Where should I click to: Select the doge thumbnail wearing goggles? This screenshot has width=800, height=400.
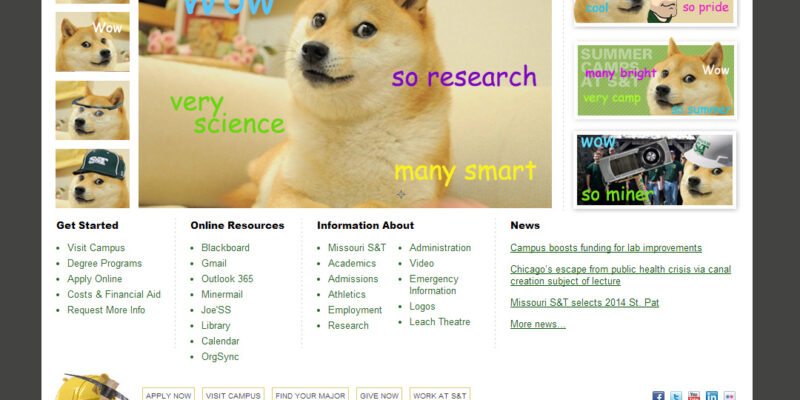click(x=92, y=110)
